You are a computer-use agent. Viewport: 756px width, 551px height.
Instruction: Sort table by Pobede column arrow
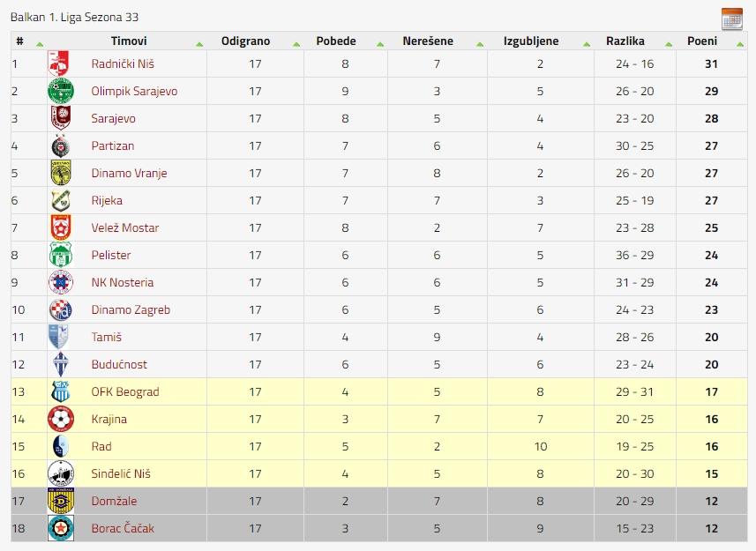click(x=380, y=44)
